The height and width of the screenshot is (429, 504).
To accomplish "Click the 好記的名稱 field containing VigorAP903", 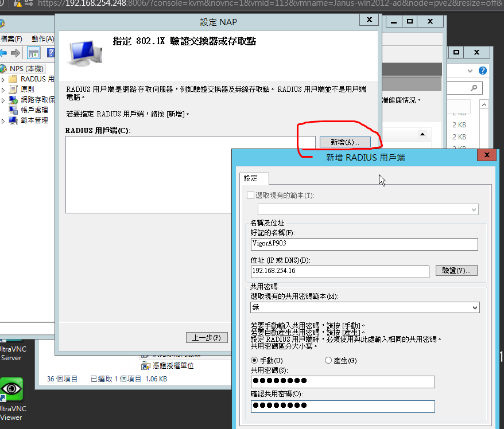I will click(364, 244).
